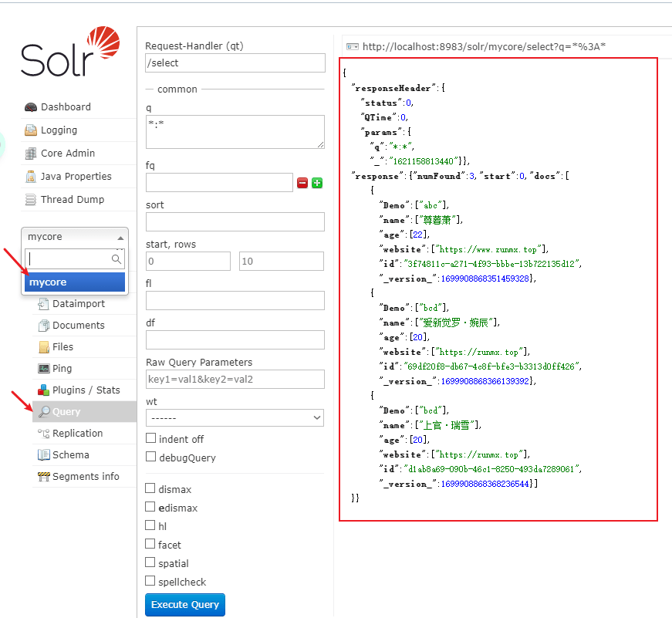Click the Logging notepad icon

point(31,130)
